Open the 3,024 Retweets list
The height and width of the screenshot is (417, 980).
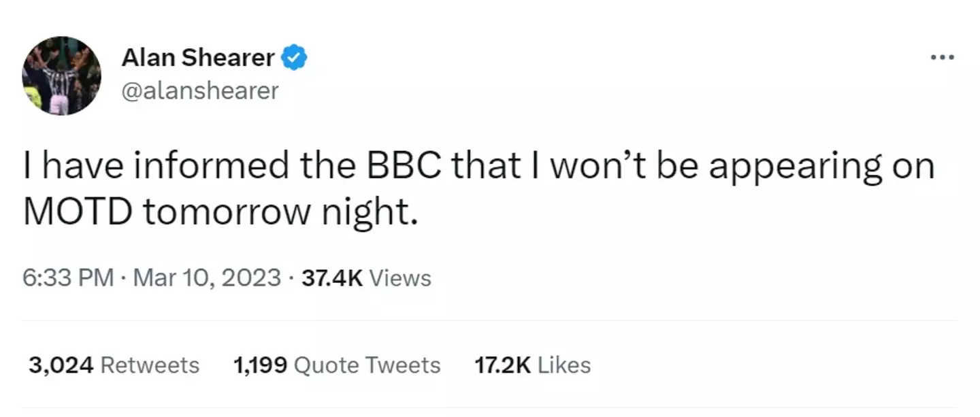click(x=113, y=365)
